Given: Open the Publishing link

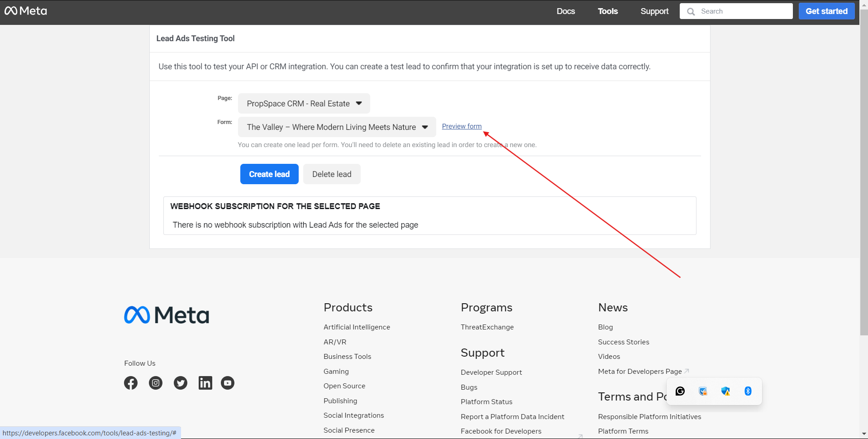Looking at the screenshot, I should [x=340, y=401].
